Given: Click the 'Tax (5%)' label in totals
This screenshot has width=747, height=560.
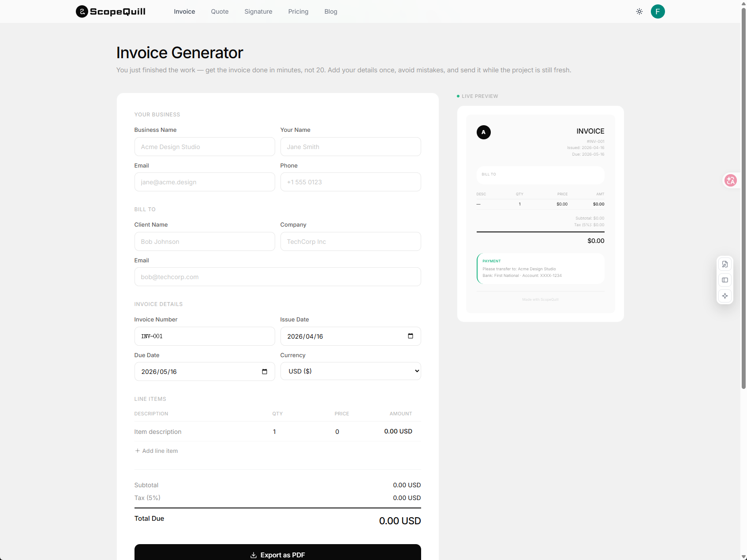Looking at the screenshot, I should pos(147,498).
